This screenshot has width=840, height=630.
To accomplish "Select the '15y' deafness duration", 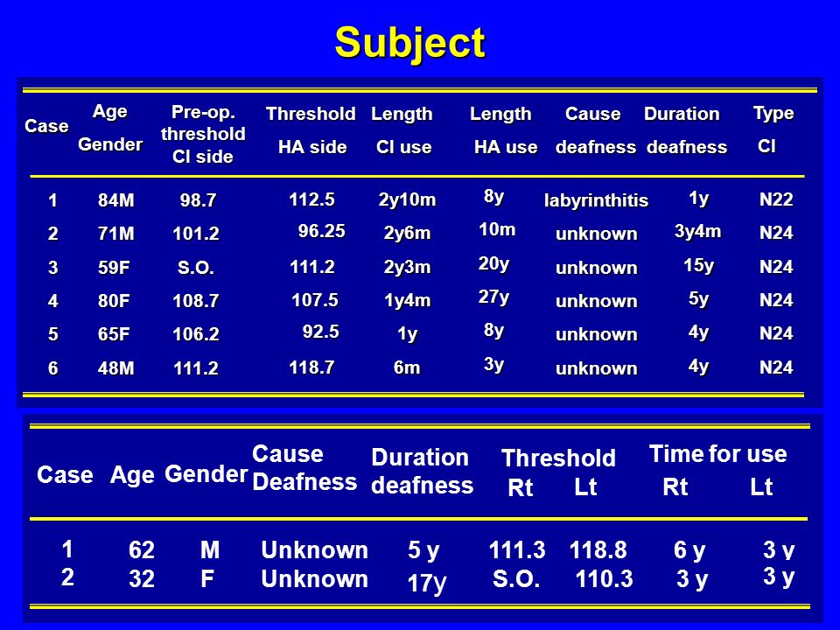I will 698,265.
